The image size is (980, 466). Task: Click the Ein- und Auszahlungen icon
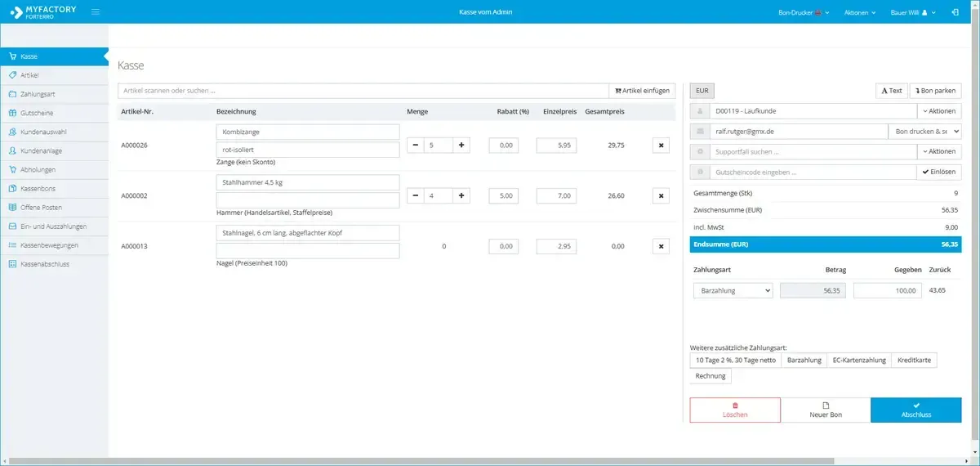point(12,226)
